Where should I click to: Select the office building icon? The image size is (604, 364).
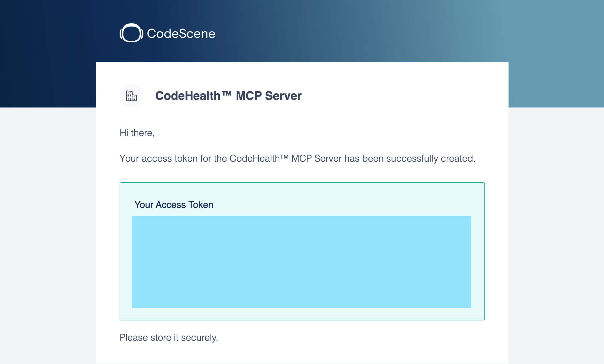[131, 96]
